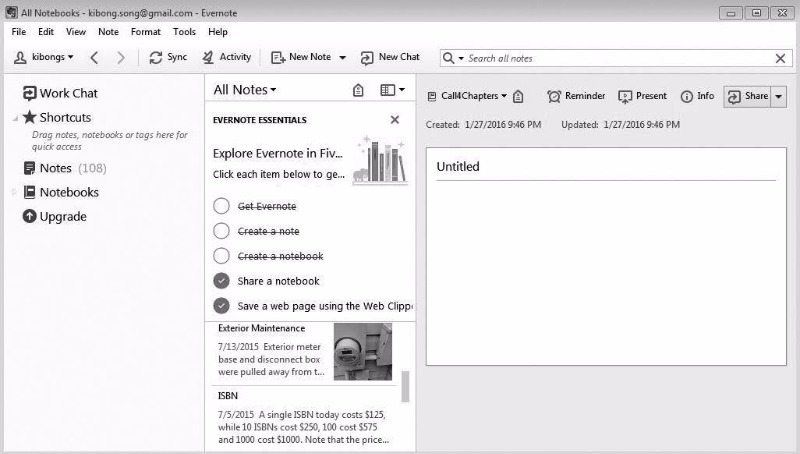
Task: Click Present to show the note
Action: point(642,96)
